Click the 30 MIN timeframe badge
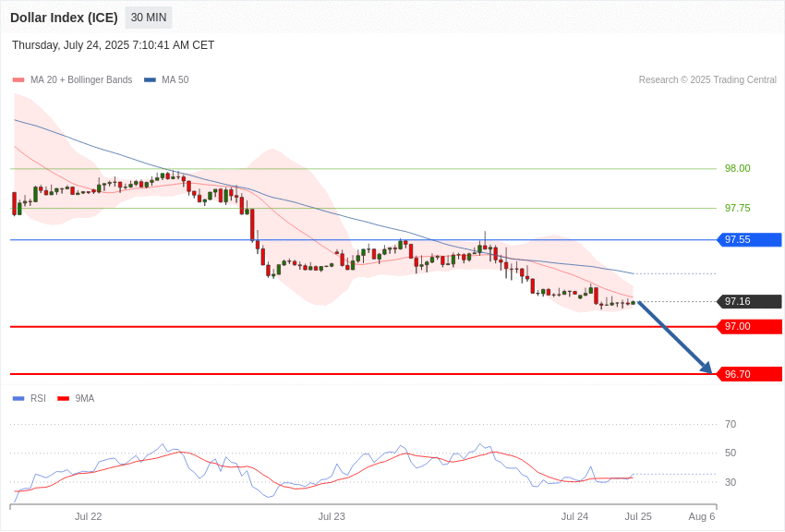Viewport: 785px width, 532px height. pos(148,18)
